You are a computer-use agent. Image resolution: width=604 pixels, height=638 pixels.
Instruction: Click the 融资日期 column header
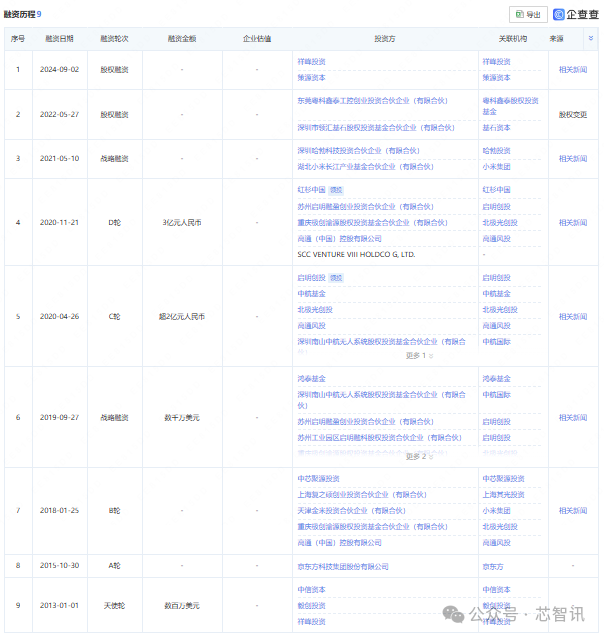point(59,39)
